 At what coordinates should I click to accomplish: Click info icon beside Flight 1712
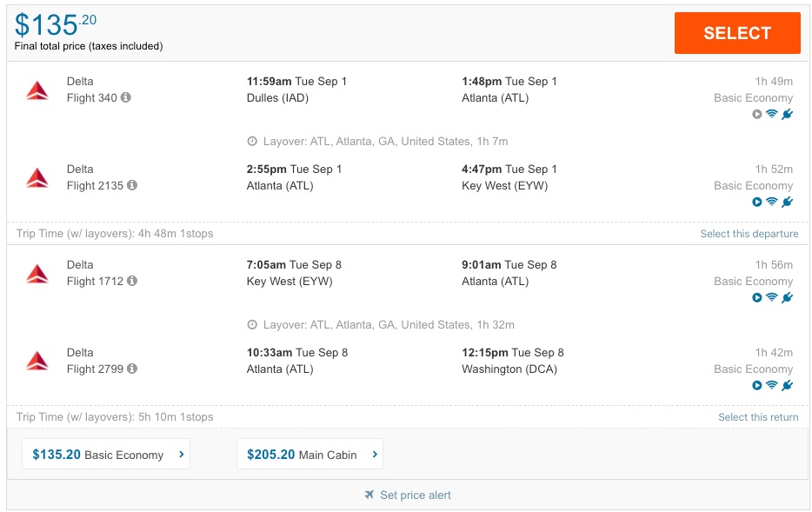tap(132, 282)
